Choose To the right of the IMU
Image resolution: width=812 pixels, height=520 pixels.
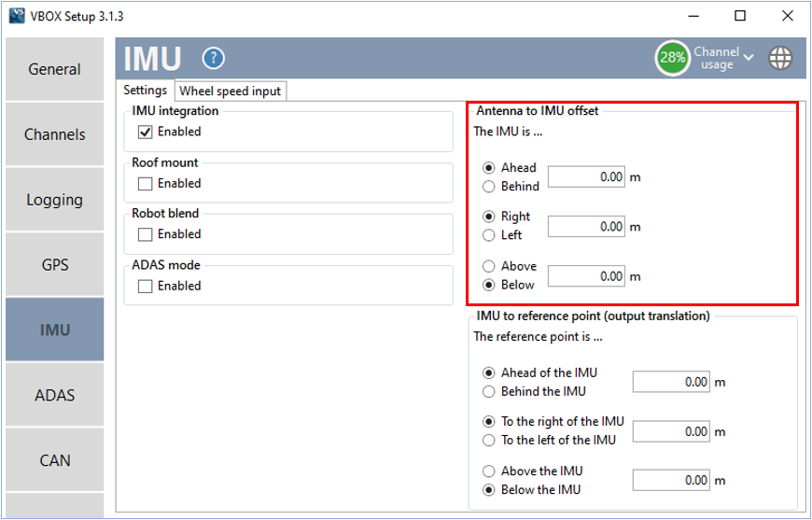(x=488, y=422)
